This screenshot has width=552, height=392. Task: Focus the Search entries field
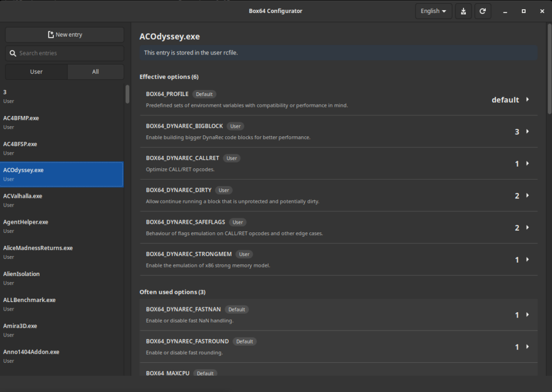[65, 53]
